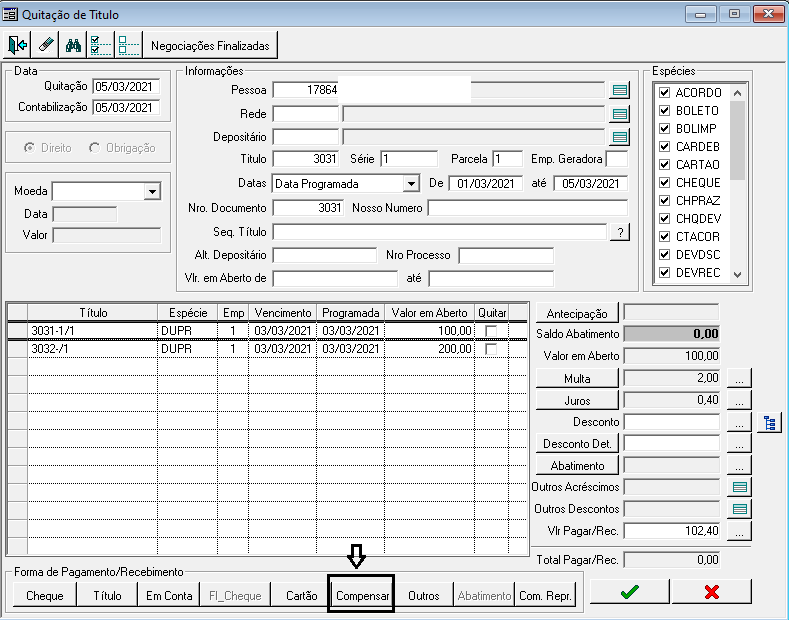Tick Quitar checkbox for título 3032-/1
The image size is (789, 620).
491,349
